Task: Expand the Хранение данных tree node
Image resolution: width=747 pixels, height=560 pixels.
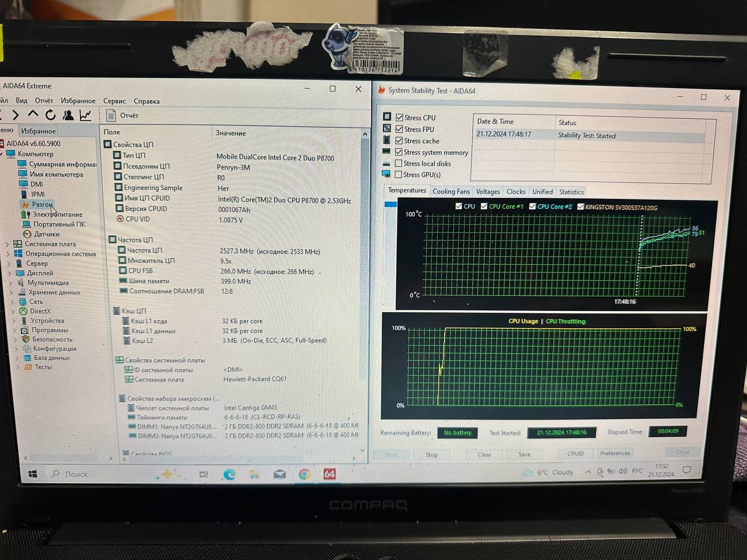Action: [x=12, y=292]
